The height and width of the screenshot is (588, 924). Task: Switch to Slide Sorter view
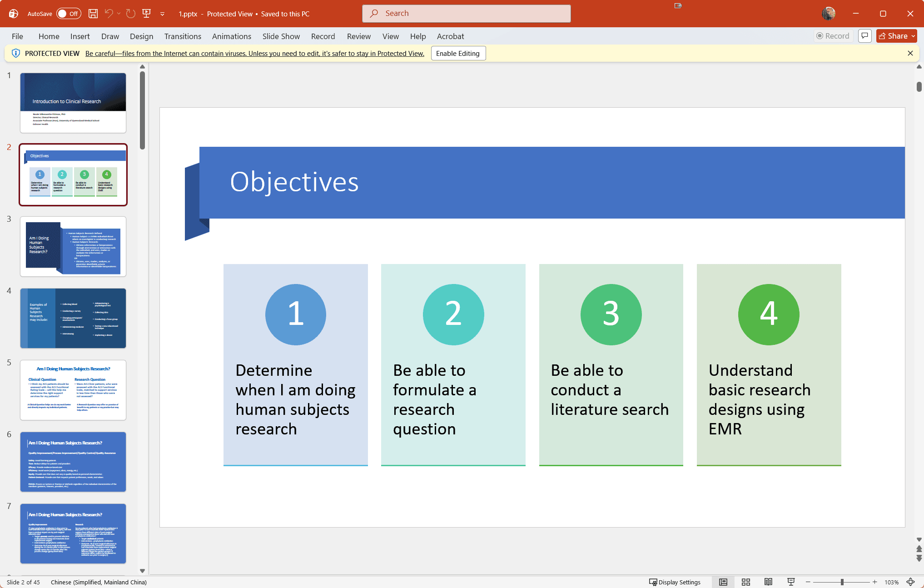tap(746, 582)
